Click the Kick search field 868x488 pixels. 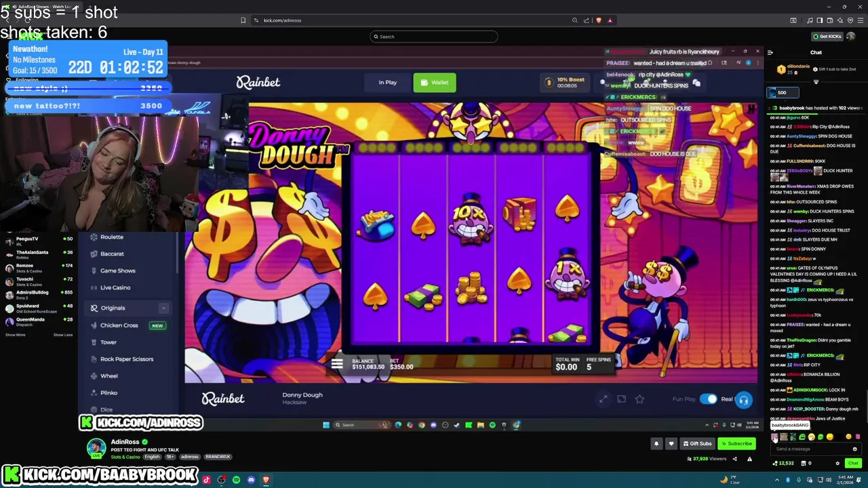click(x=434, y=37)
